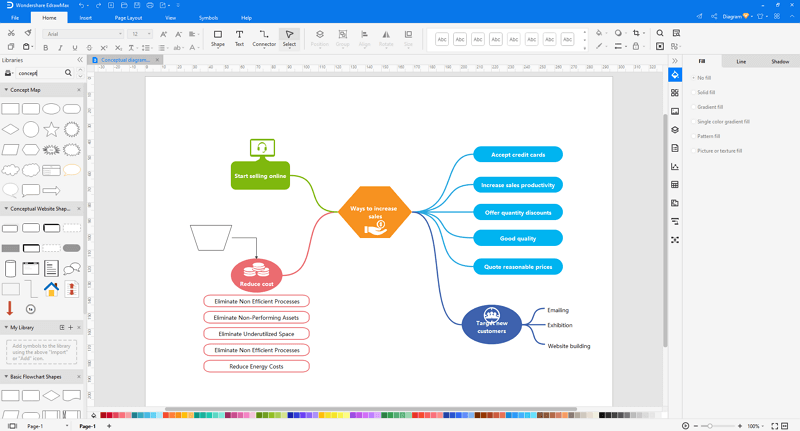Open the page document sidebar icon
Screen dimensions: 800x431
(x=675, y=148)
